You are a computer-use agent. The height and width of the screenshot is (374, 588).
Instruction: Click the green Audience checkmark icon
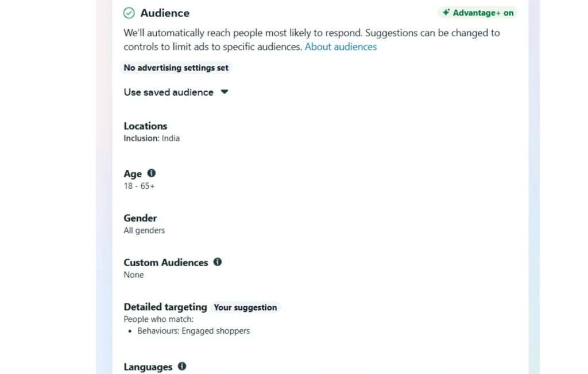pos(129,13)
